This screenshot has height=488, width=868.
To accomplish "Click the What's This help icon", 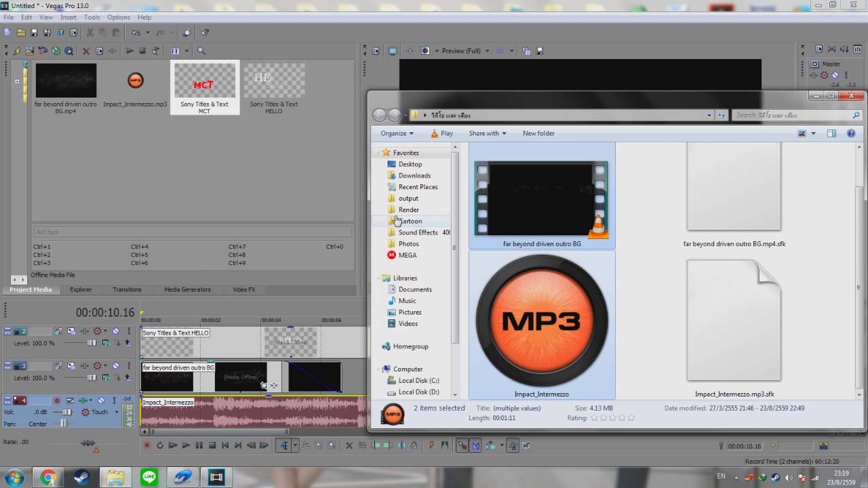I will coord(205,33).
